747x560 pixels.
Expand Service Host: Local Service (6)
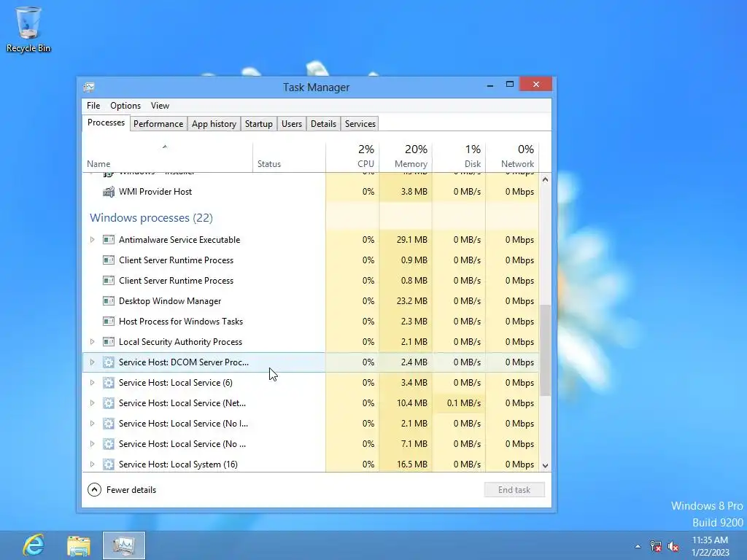[x=93, y=383]
